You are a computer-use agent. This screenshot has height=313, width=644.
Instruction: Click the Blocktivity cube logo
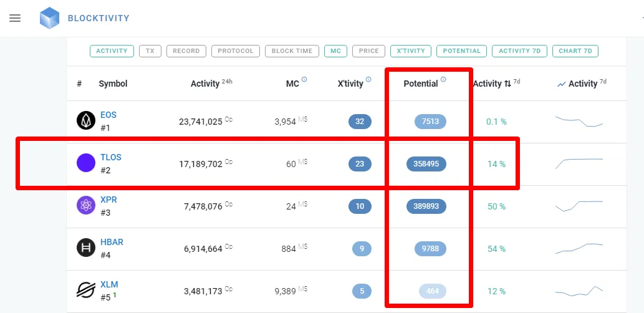click(50, 18)
